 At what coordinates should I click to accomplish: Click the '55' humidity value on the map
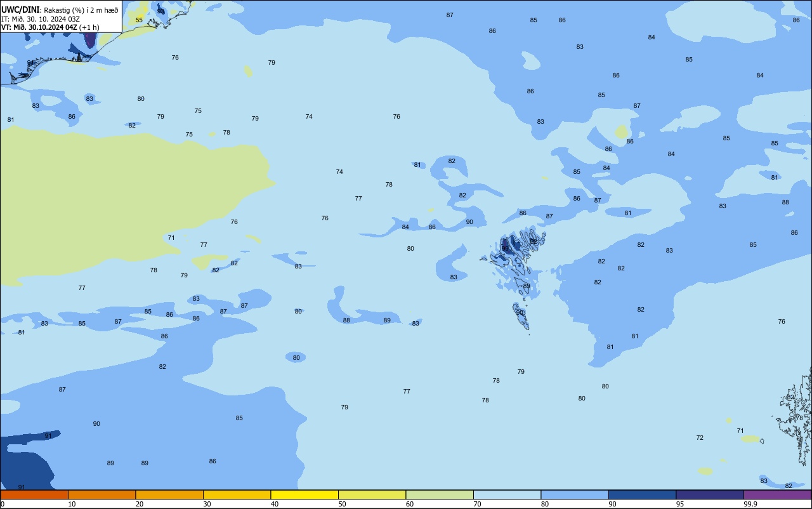(x=139, y=20)
